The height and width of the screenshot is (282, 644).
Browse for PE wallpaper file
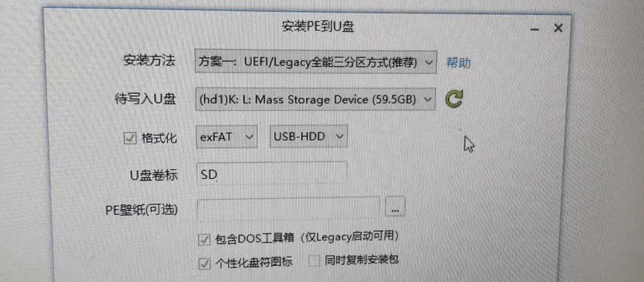click(x=395, y=207)
